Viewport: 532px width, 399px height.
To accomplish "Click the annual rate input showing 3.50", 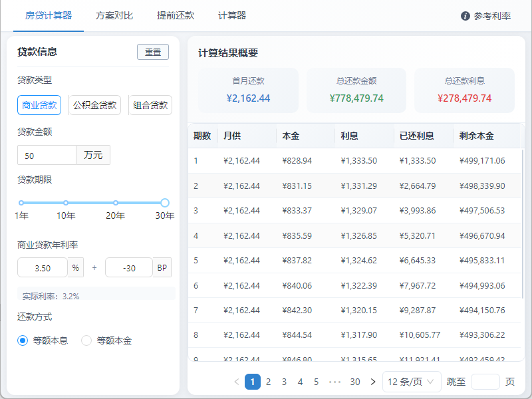I will [43, 268].
